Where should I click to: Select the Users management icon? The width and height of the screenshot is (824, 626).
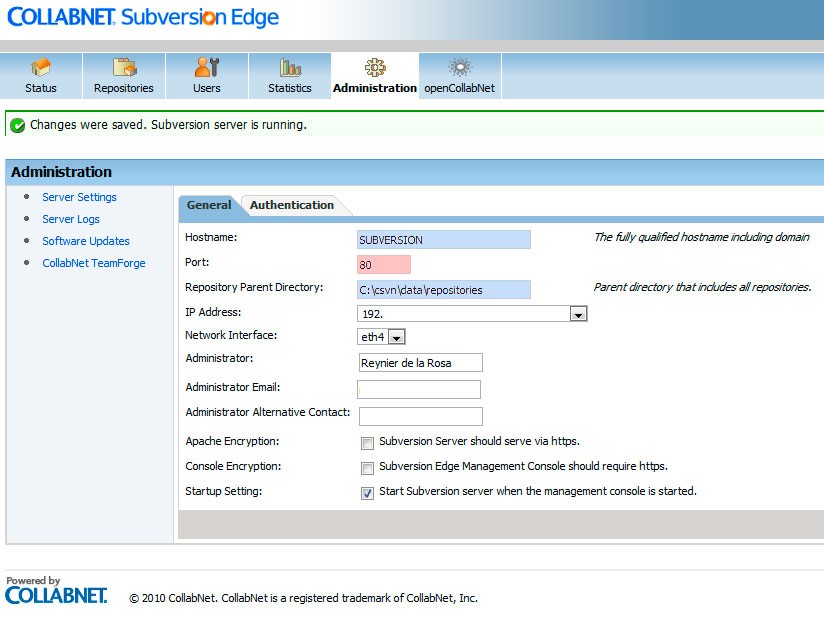point(207,75)
